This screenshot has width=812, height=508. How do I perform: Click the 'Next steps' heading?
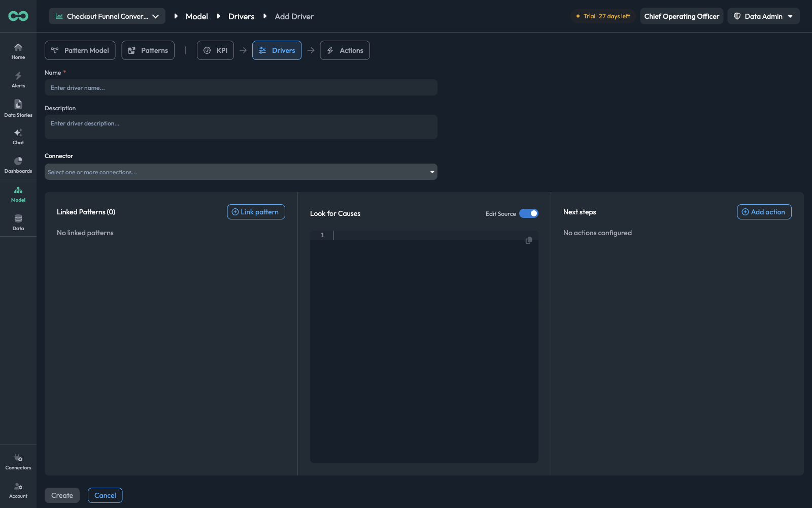(x=580, y=212)
